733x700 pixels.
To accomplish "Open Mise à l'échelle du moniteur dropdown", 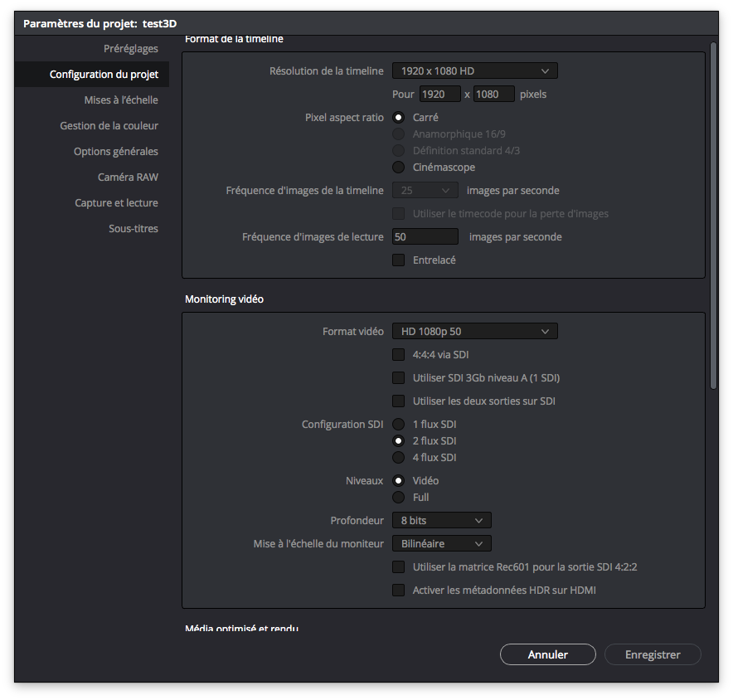I will 441,543.
